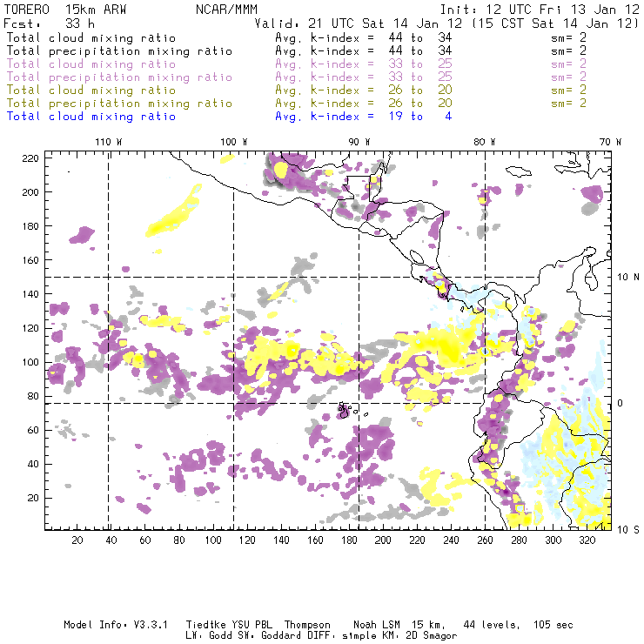Click olive "Total cloud mixing ratio" legend row
The height and width of the screenshot is (644, 644).
(91, 90)
